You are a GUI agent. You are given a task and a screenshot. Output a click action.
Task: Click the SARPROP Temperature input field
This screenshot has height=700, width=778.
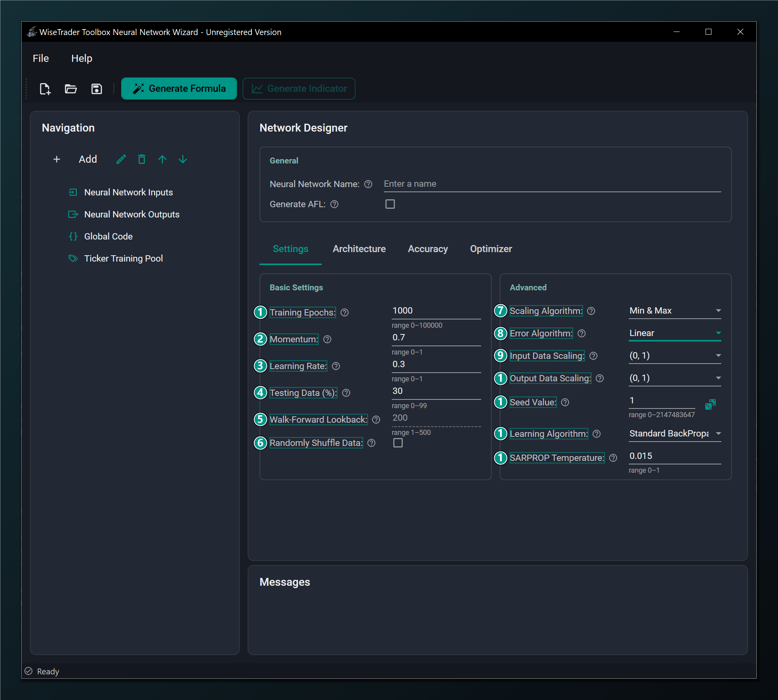pyautogui.click(x=675, y=456)
